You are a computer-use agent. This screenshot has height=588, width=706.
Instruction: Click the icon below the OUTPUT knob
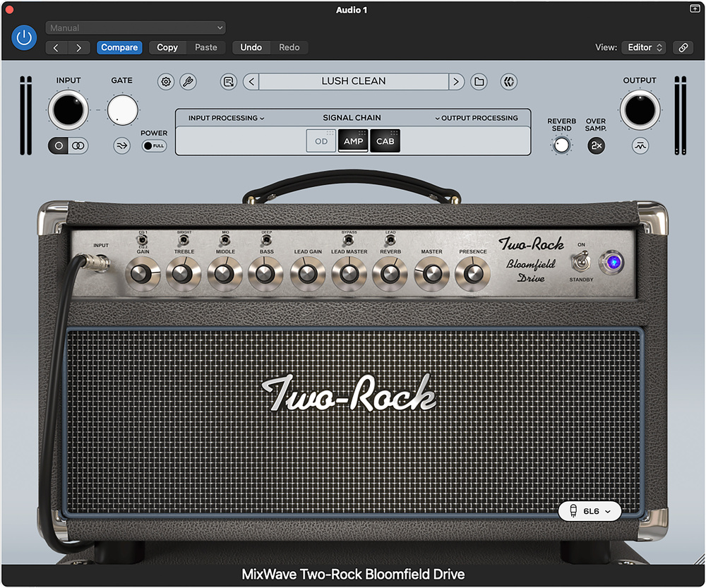pos(640,146)
